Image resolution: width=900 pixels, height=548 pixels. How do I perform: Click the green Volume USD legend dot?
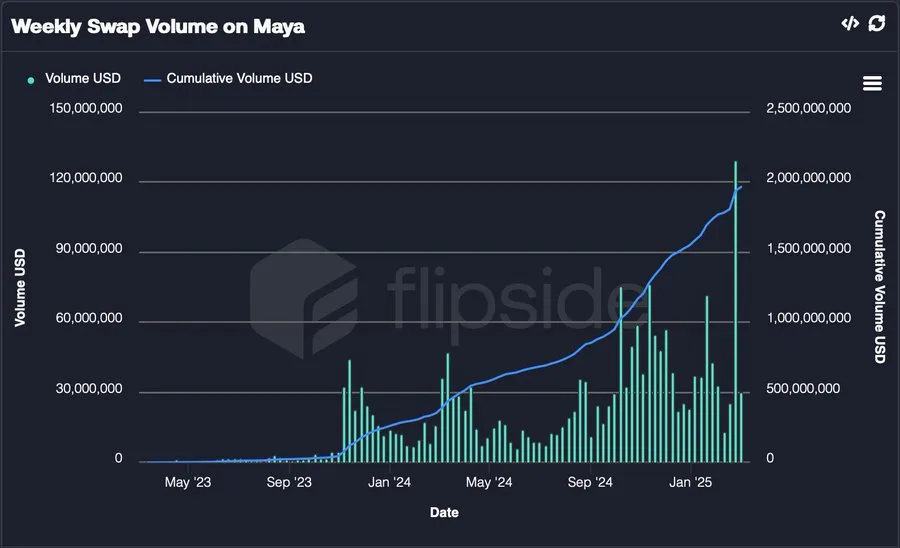point(31,80)
